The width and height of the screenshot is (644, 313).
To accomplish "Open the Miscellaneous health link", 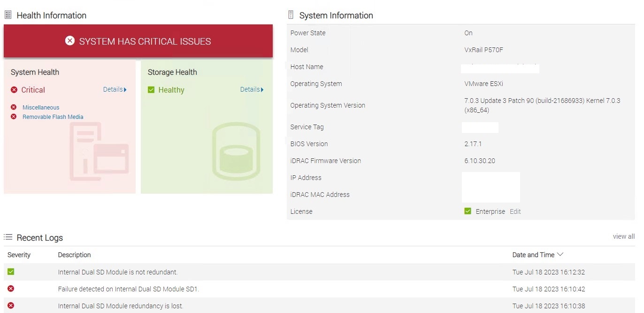I will click(x=41, y=107).
